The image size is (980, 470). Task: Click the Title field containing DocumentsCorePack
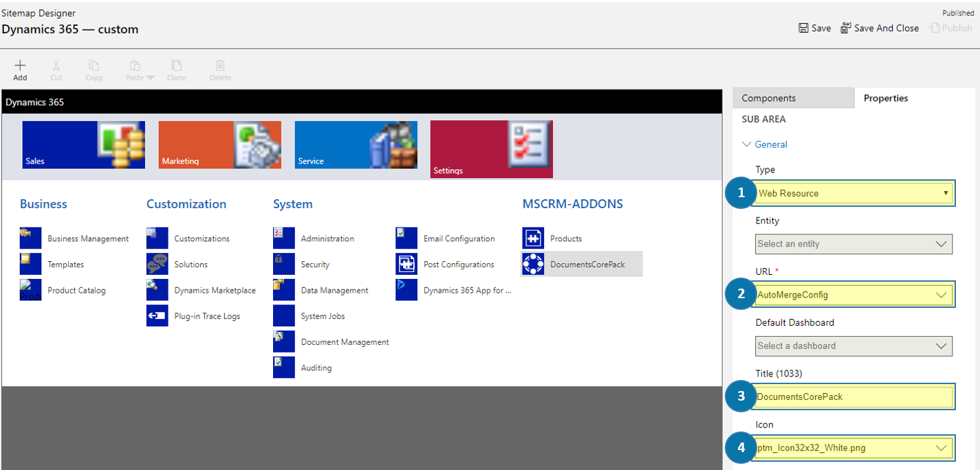coord(854,396)
